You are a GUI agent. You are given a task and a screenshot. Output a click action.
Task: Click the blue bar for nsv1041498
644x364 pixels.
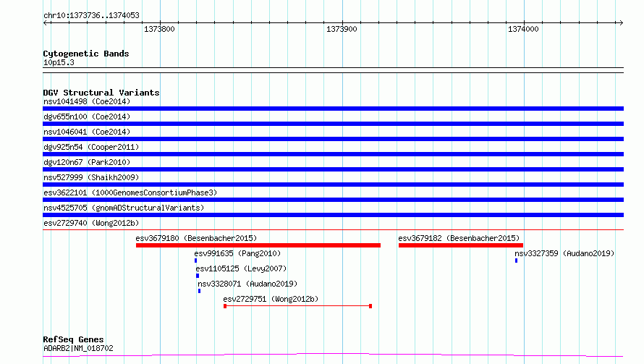(333, 109)
